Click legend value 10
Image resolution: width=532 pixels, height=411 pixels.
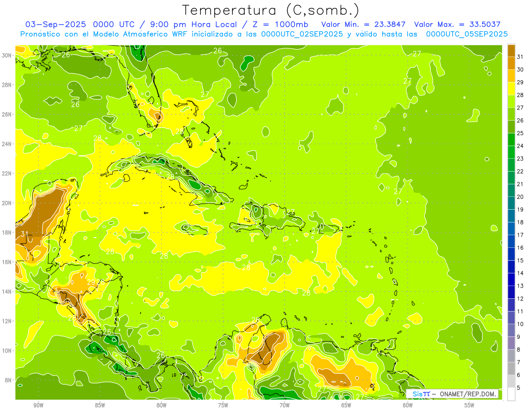[520, 324]
